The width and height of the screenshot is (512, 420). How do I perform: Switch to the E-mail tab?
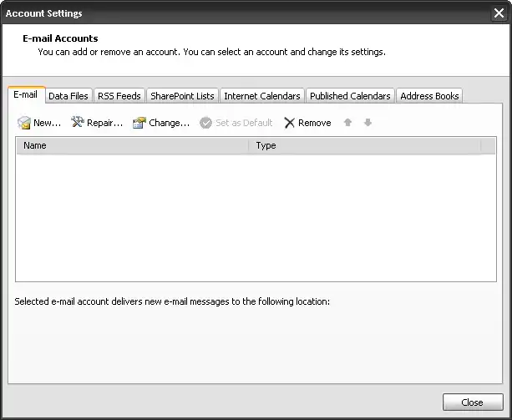click(25, 94)
